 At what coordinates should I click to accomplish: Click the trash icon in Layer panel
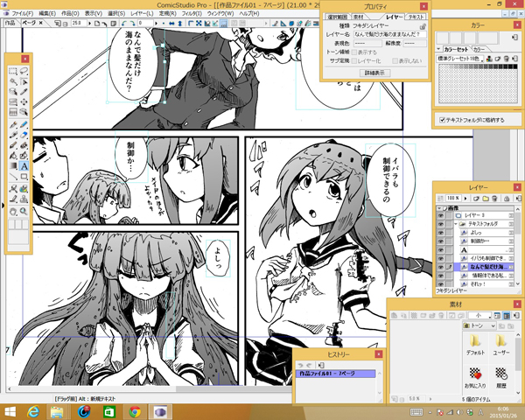click(x=495, y=199)
